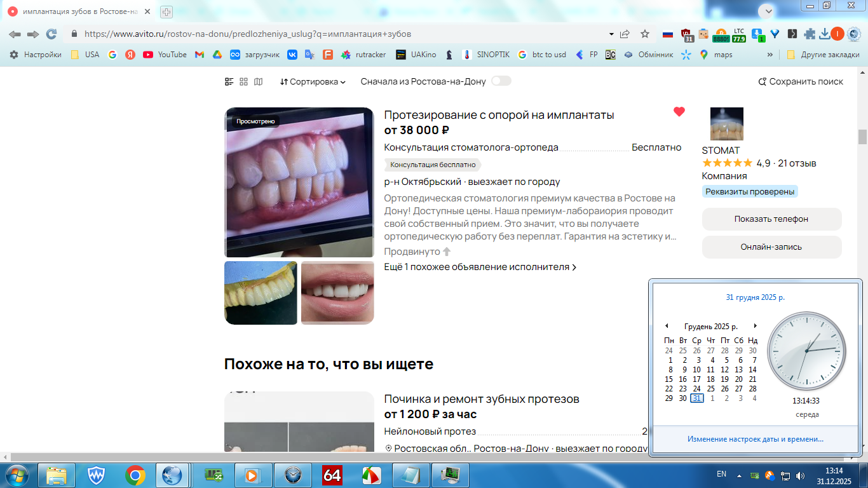Open the tab search chevron button
Image resolution: width=868 pixels, height=488 pixels.
tap(768, 11)
